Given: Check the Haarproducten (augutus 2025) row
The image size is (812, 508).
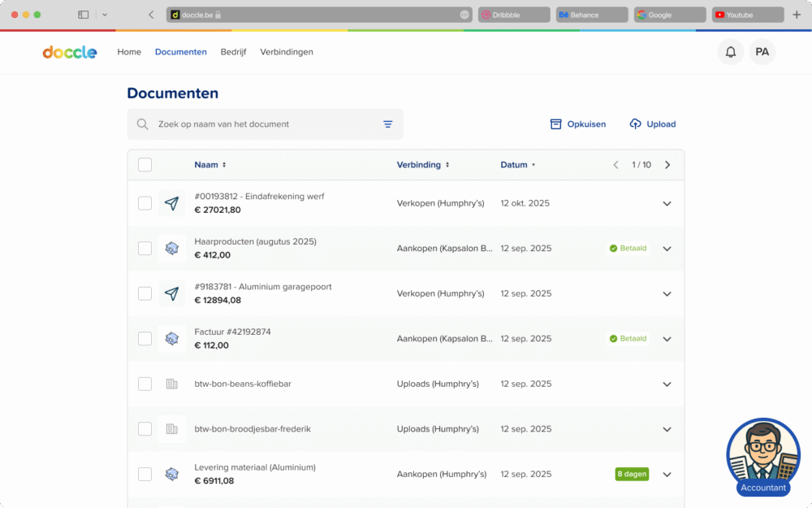Looking at the screenshot, I should point(145,249).
